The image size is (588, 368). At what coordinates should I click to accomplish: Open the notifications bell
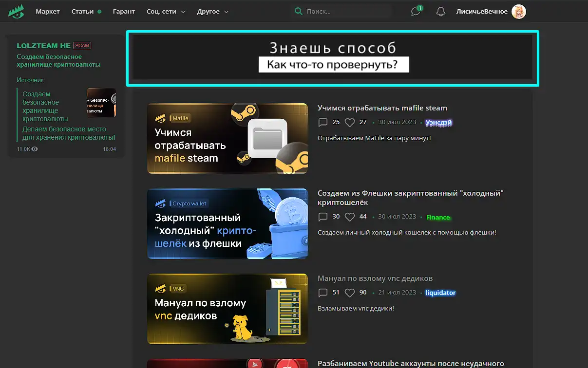click(441, 12)
